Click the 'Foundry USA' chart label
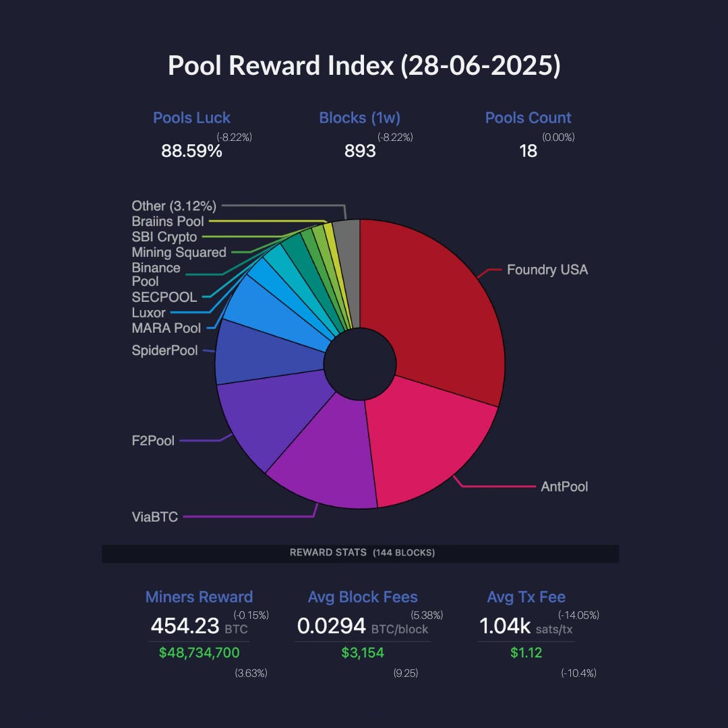 pos(547,270)
